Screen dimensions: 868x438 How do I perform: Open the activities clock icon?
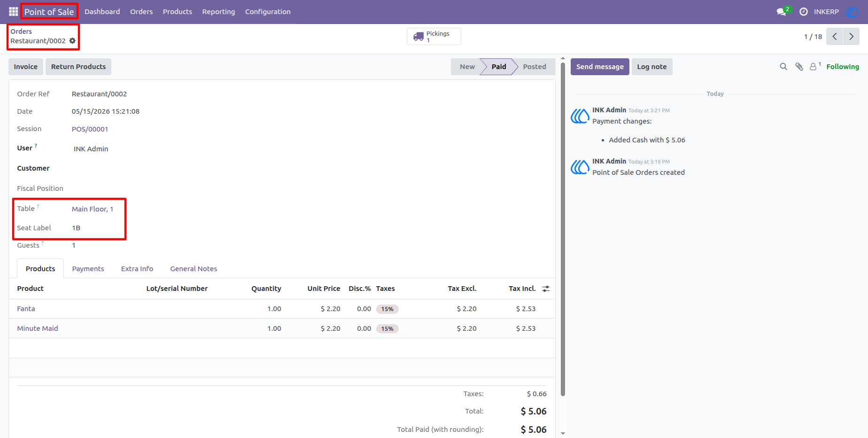(804, 12)
